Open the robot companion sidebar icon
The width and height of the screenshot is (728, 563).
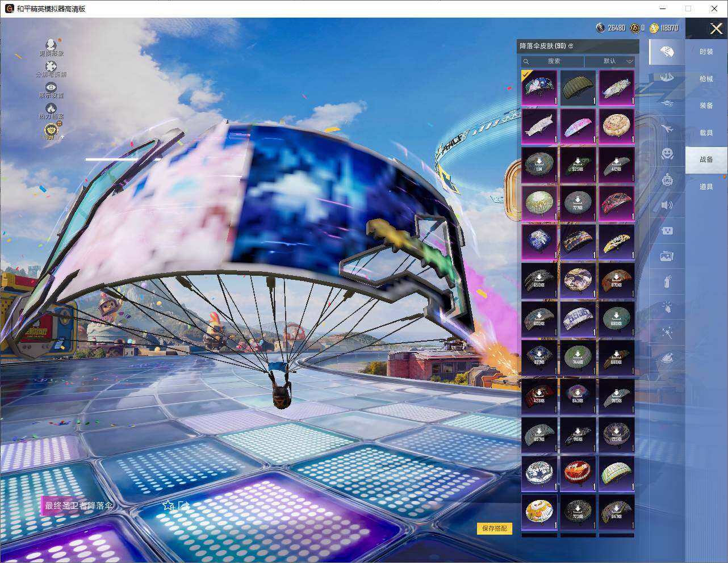[667, 179]
